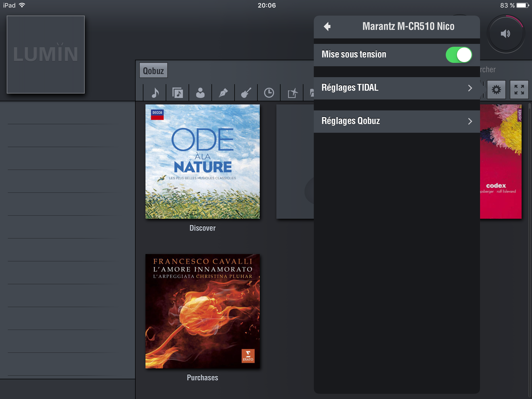
Task: Click the composer pen nib icon
Action: tap(223, 92)
